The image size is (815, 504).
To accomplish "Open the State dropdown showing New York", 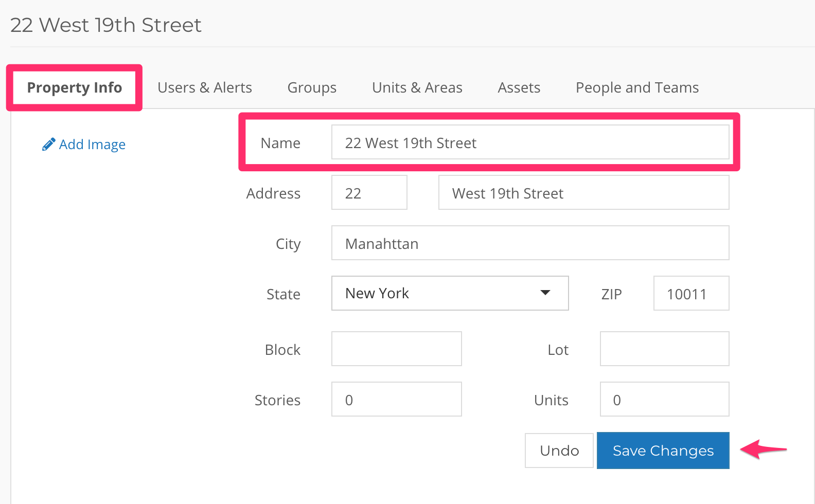I will (450, 293).
